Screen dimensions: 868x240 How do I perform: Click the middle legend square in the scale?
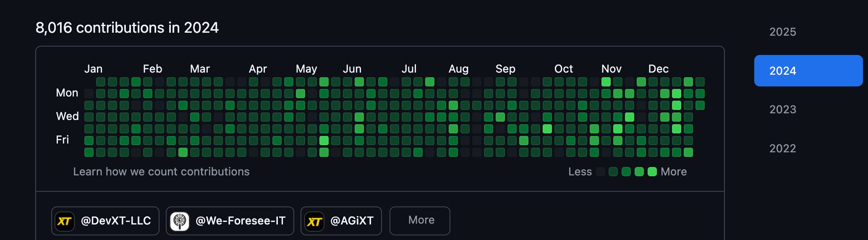[626, 172]
